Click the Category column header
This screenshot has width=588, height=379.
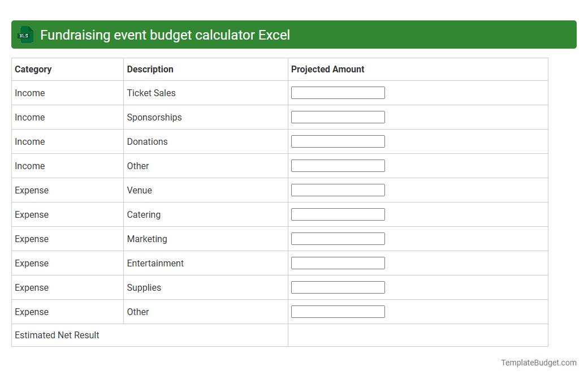(33, 69)
